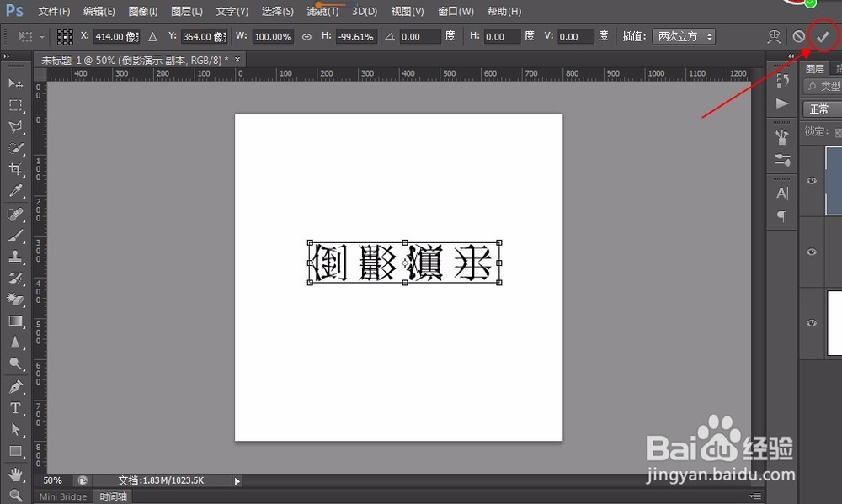Expand the status bar info arrow
Viewport: 842px width, 504px height.
click(237, 481)
